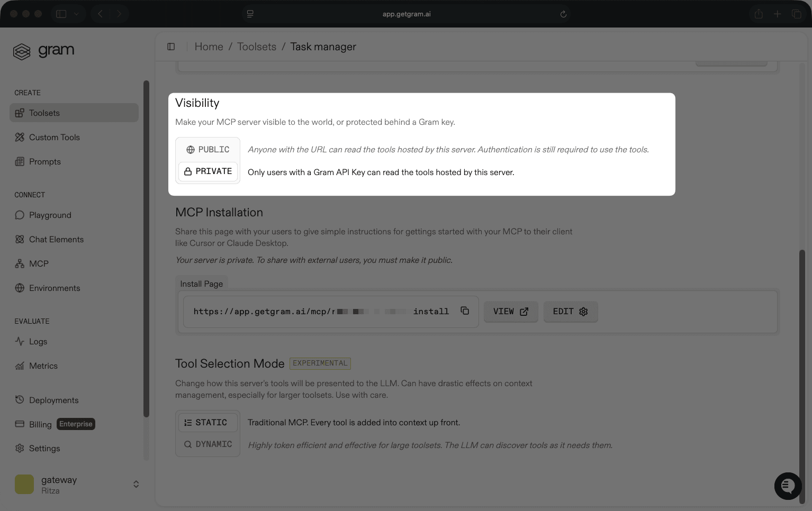Open the Toolsets section in sidebar
The width and height of the screenshot is (812, 511).
coord(44,113)
